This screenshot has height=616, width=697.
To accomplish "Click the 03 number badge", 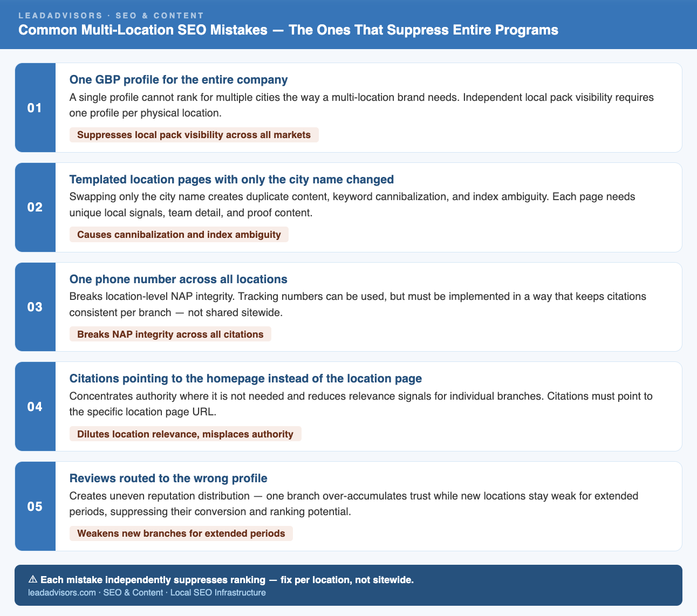I will coord(35,307).
